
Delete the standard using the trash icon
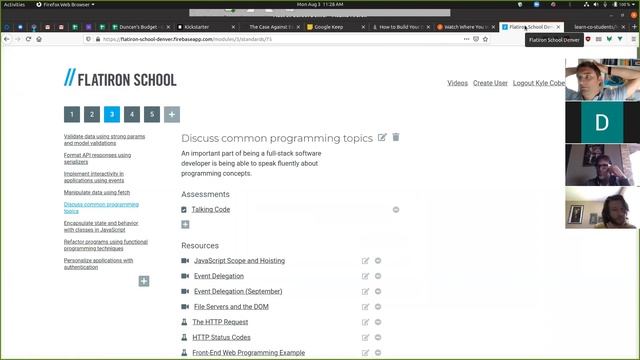[x=396, y=137]
